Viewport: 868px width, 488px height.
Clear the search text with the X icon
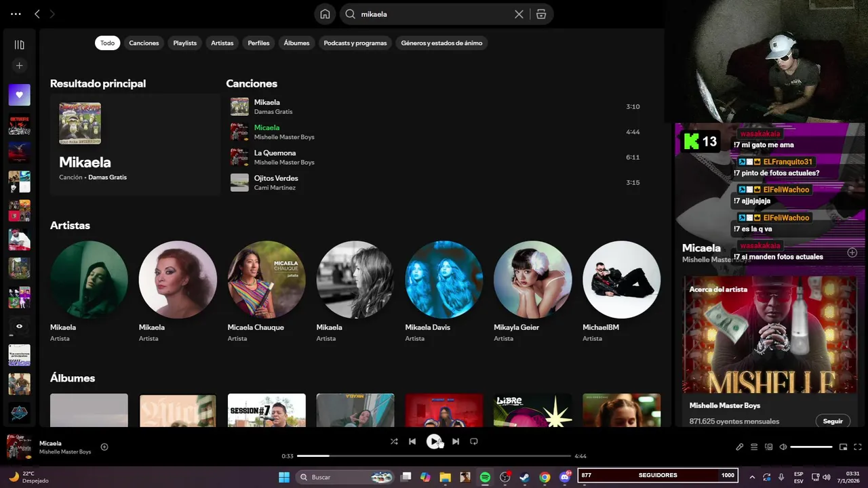pos(519,14)
